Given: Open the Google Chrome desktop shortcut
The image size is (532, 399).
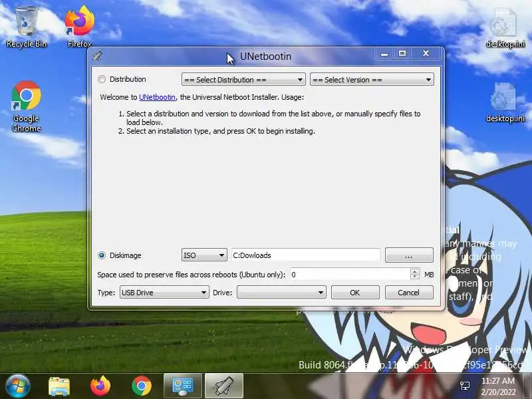Looking at the screenshot, I should [x=27, y=106].
